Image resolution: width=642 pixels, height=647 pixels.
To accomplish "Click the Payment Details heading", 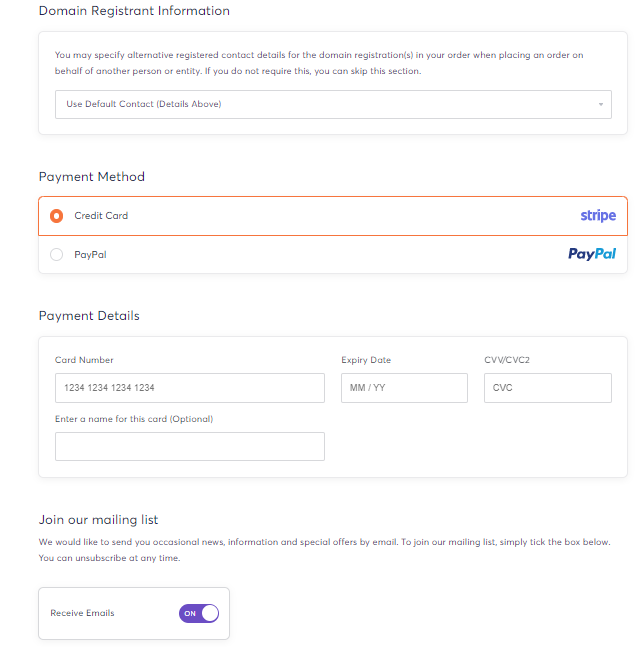I will [x=89, y=316].
